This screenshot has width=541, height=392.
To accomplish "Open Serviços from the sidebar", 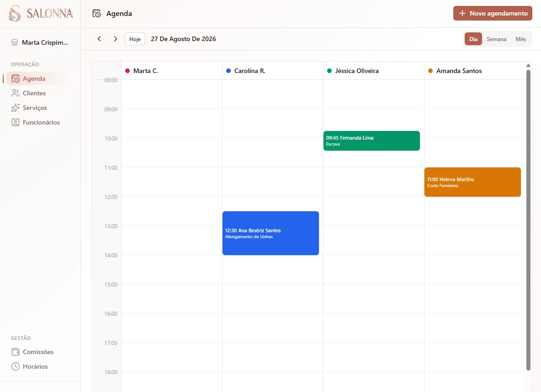I will pos(39,108).
